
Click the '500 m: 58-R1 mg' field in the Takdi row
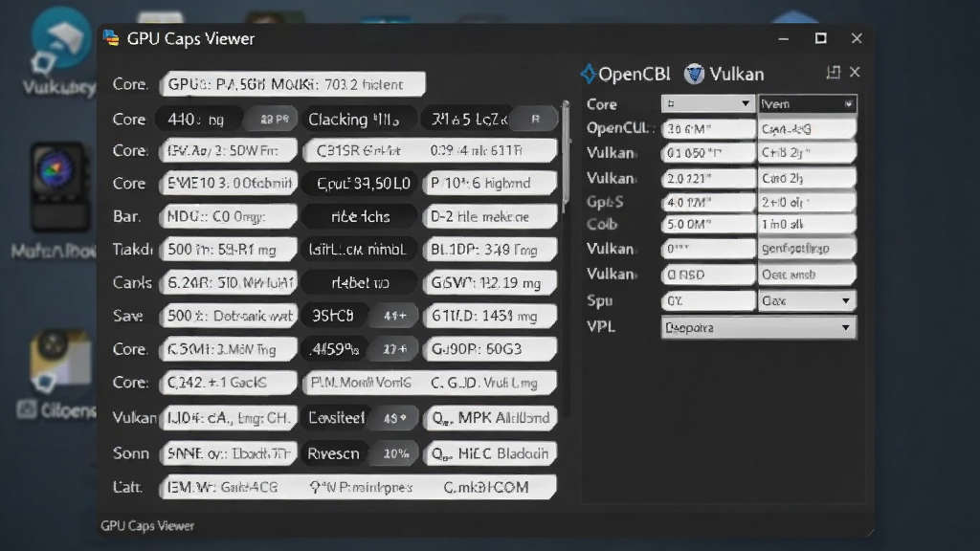tap(229, 250)
